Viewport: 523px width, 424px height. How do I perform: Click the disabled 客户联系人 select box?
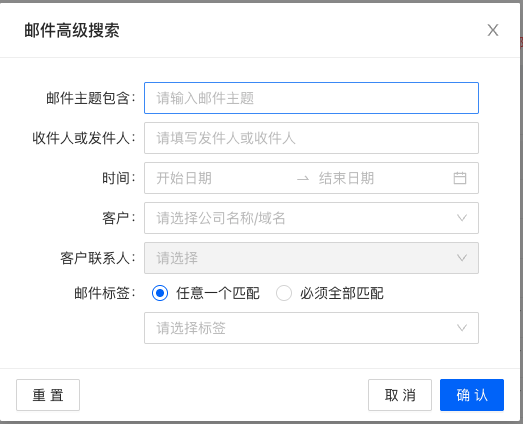(x=311, y=258)
